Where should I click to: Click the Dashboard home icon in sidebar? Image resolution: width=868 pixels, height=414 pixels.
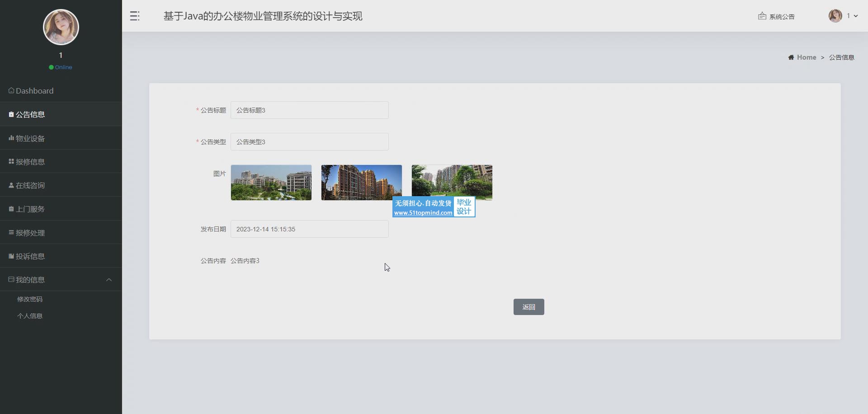(x=11, y=90)
